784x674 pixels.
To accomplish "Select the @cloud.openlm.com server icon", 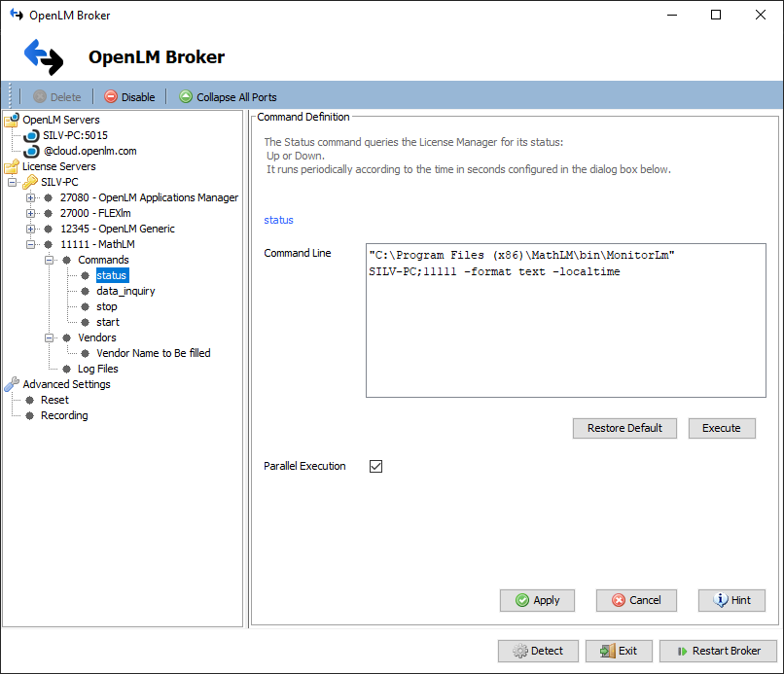I will (31, 152).
